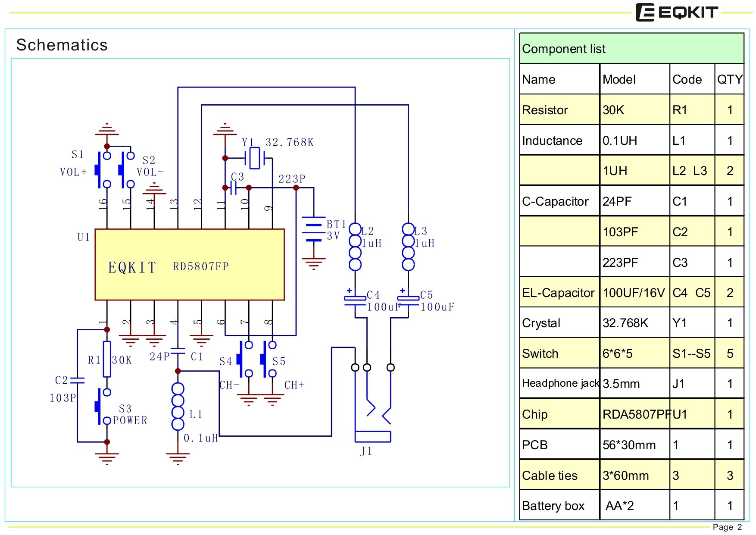
Task: Select the L3 1uH inductor coil
Action: (408, 247)
